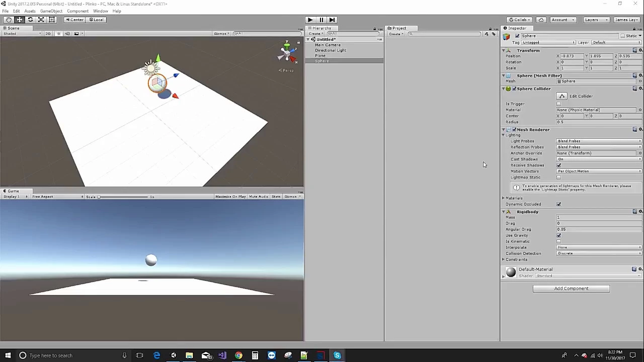Select the Move tool
Screen dimensions: 644x362
[x=19, y=20]
